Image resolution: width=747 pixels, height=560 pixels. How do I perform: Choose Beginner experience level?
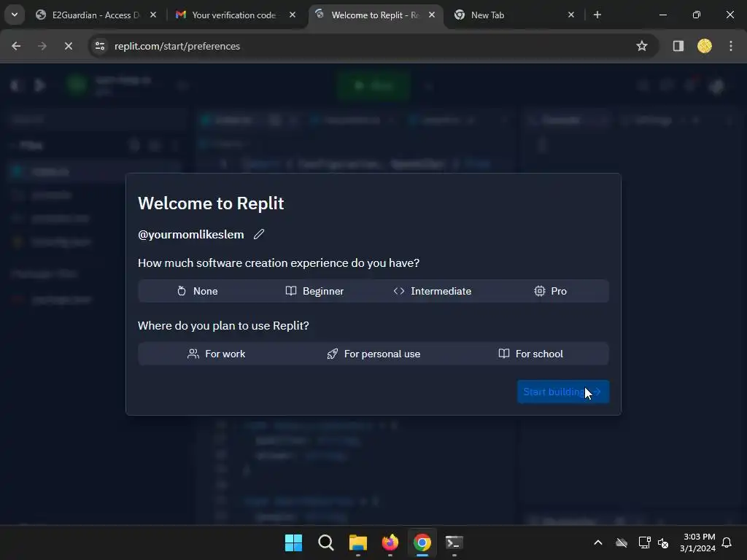[314, 291]
